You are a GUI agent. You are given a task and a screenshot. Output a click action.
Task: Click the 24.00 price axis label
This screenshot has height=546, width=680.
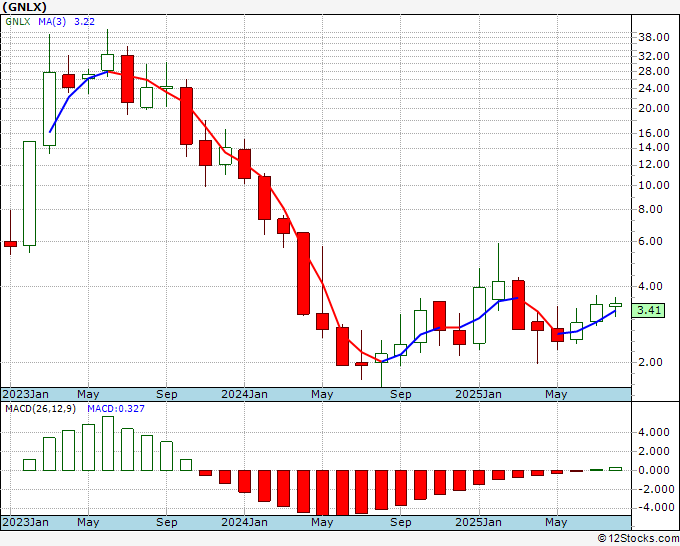[654, 88]
